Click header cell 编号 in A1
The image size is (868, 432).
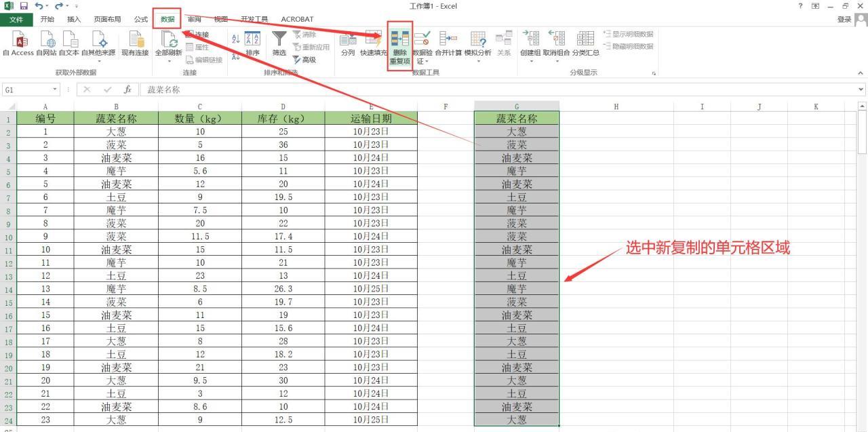coord(45,119)
